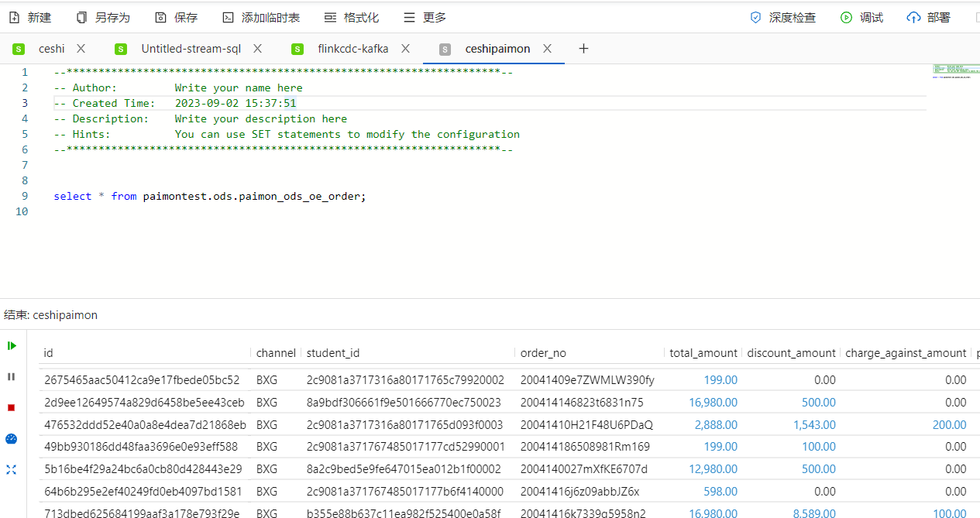Switch to the ceshi tab
The height and width of the screenshot is (518, 980).
click(52, 49)
